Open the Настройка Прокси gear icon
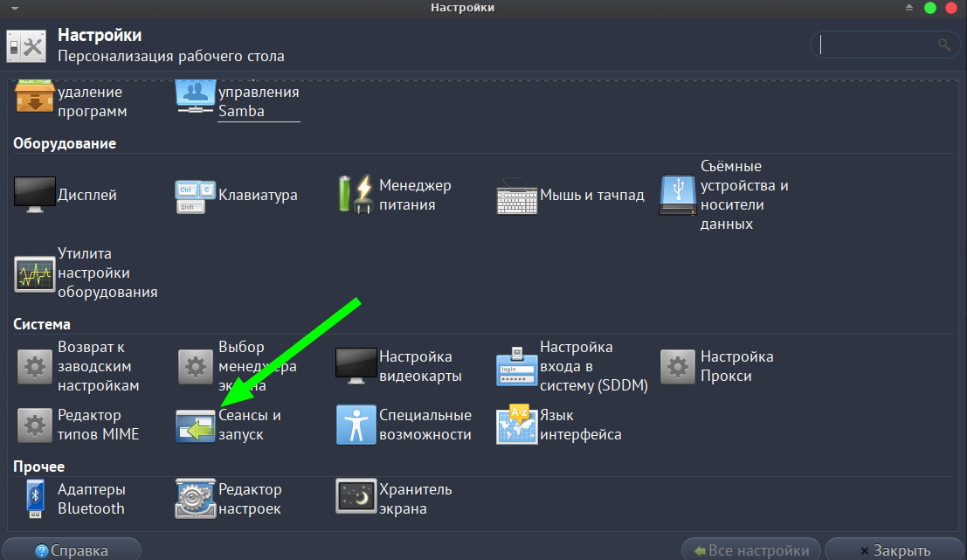The width and height of the screenshot is (967, 560). click(678, 367)
